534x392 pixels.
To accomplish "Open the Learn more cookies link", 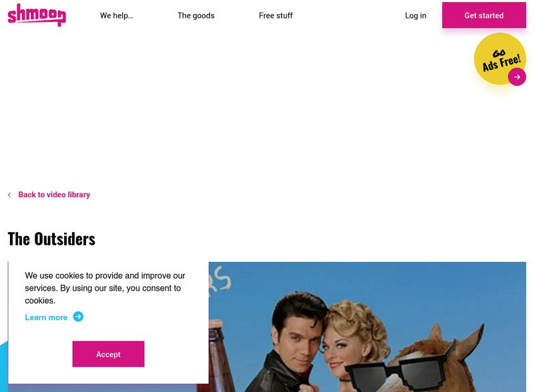I will click(46, 317).
